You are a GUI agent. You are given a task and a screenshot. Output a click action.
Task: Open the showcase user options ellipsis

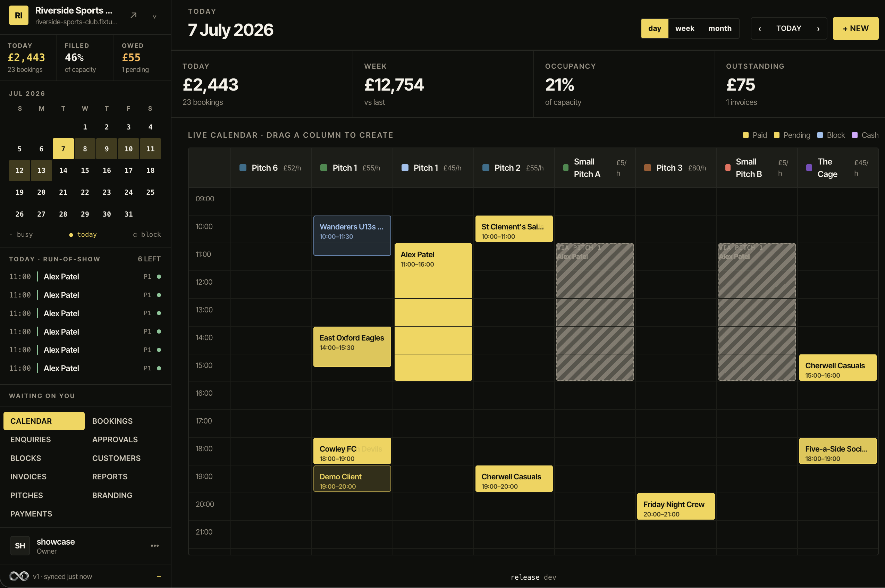point(155,546)
